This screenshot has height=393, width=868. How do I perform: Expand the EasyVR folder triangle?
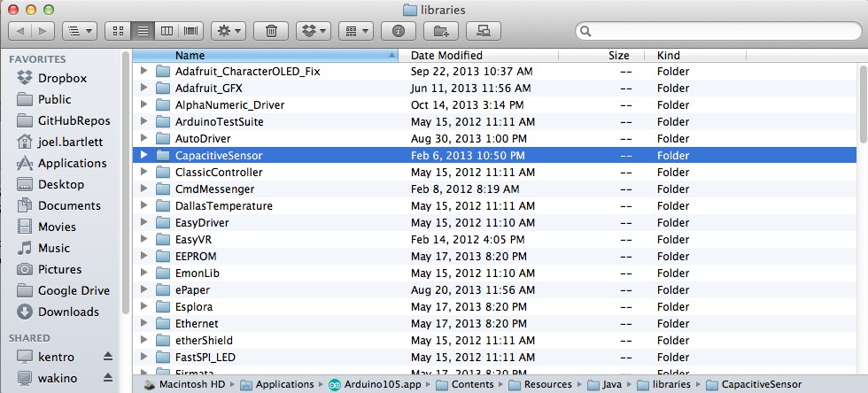pyautogui.click(x=143, y=239)
